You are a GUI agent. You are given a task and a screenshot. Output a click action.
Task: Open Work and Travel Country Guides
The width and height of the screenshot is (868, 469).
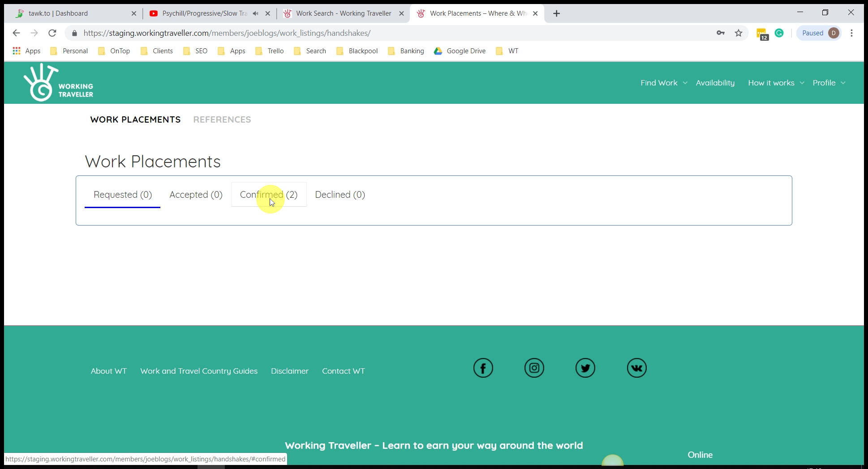coord(199,371)
